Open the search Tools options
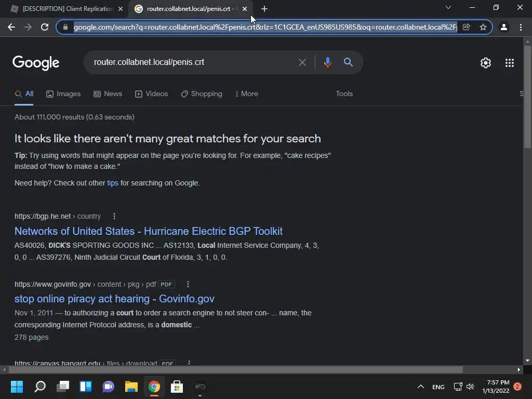 tap(344, 94)
